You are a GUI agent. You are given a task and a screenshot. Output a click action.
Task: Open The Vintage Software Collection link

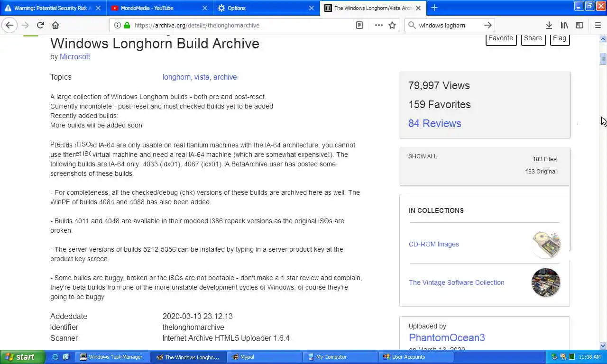click(457, 282)
